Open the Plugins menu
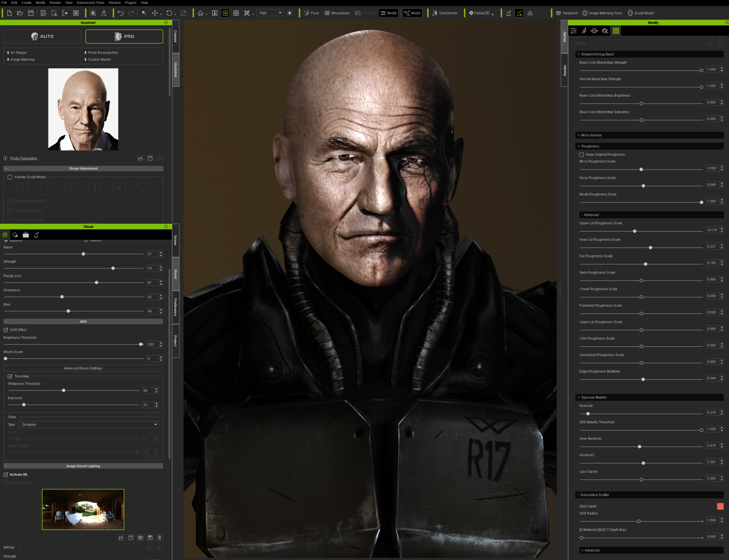This screenshot has width=729, height=560. [131, 3]
